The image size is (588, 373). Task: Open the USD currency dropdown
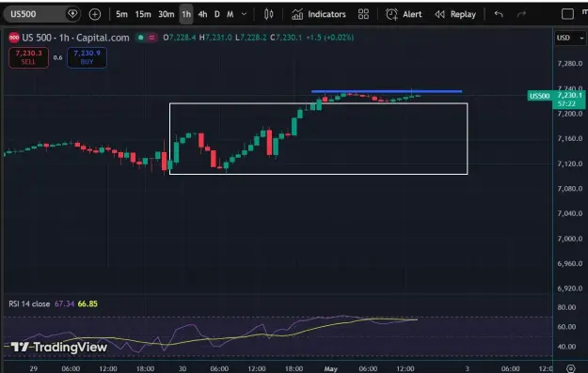570,38
